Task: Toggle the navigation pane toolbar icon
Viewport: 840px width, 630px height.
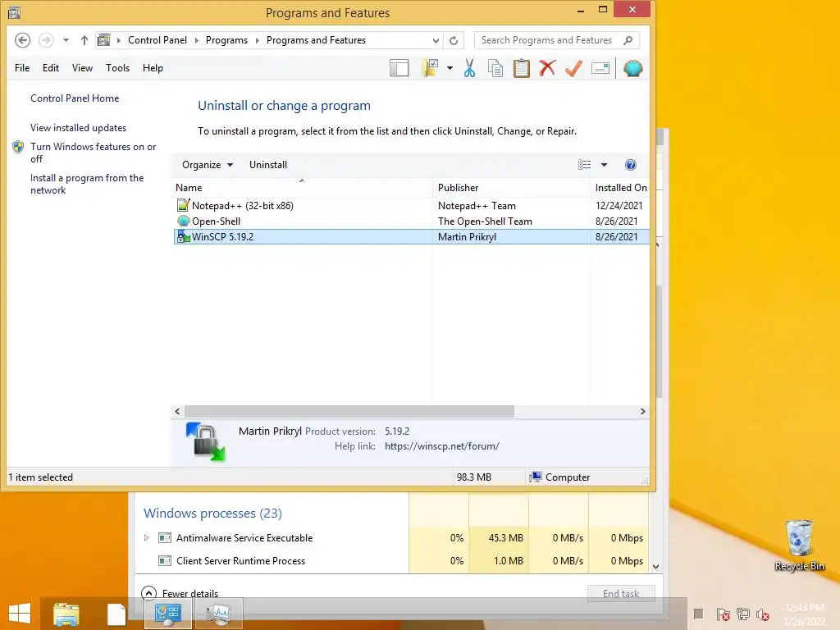Action: click(x=399, y=68)
